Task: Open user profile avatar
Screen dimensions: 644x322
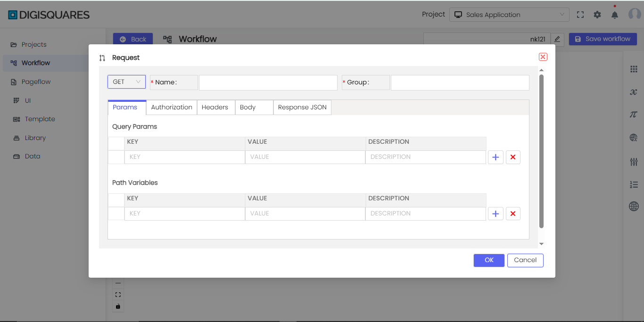Action: point(635,14)
